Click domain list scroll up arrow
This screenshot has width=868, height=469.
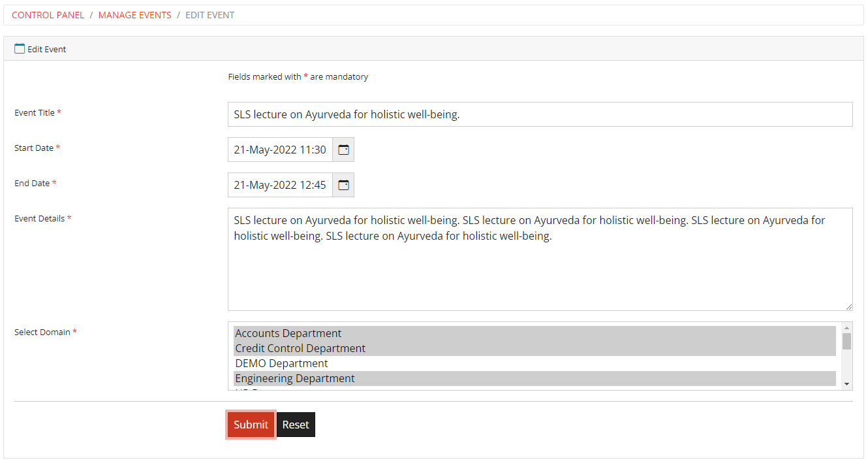coord(846,327)
